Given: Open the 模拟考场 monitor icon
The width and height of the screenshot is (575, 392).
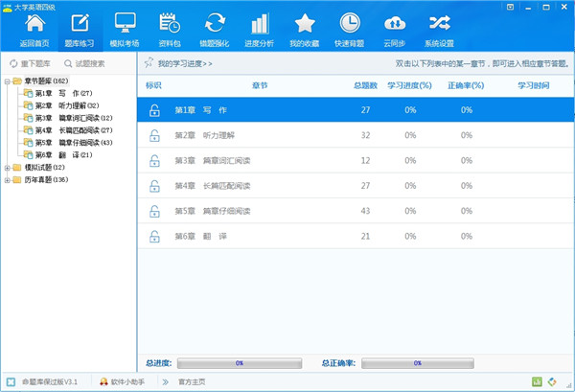Looking at the screenshot, I should 125,23.
